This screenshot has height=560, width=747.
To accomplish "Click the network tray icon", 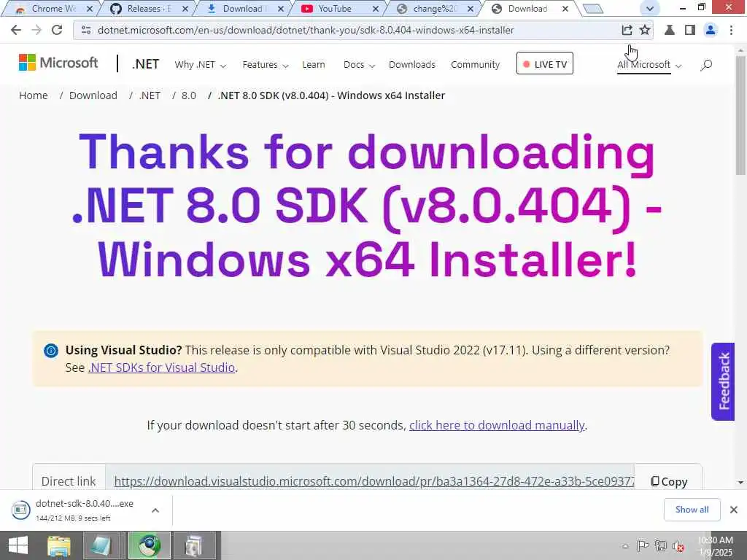I will 660,546.
